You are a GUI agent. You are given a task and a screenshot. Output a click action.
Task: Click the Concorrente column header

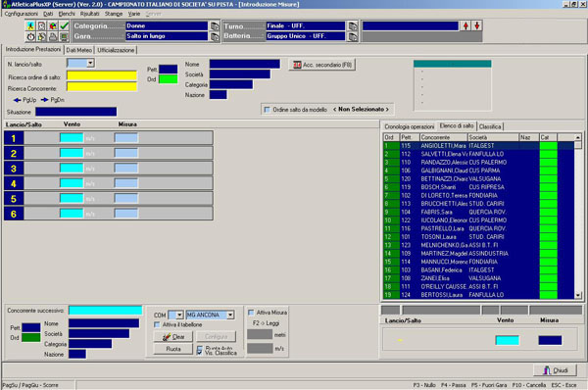pos(443,137)
